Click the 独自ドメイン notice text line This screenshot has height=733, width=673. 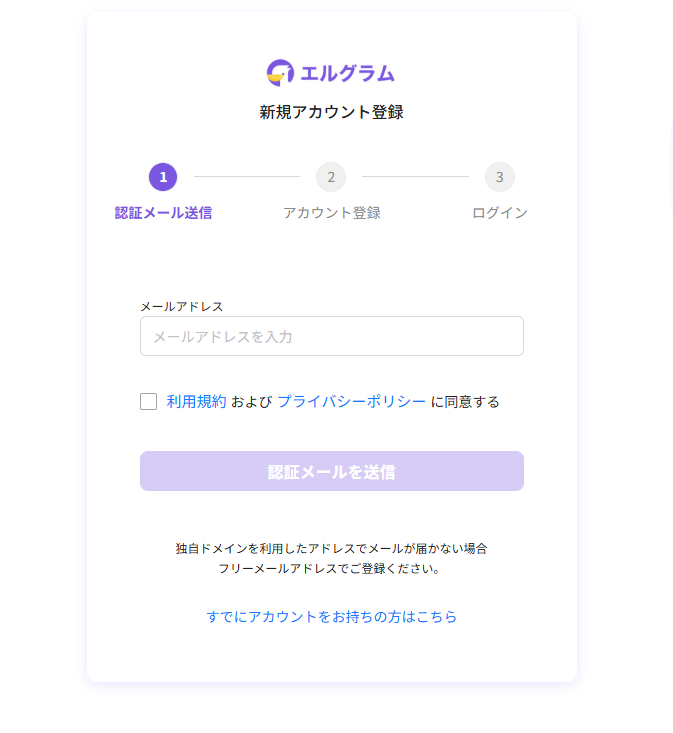coord(331,549)
